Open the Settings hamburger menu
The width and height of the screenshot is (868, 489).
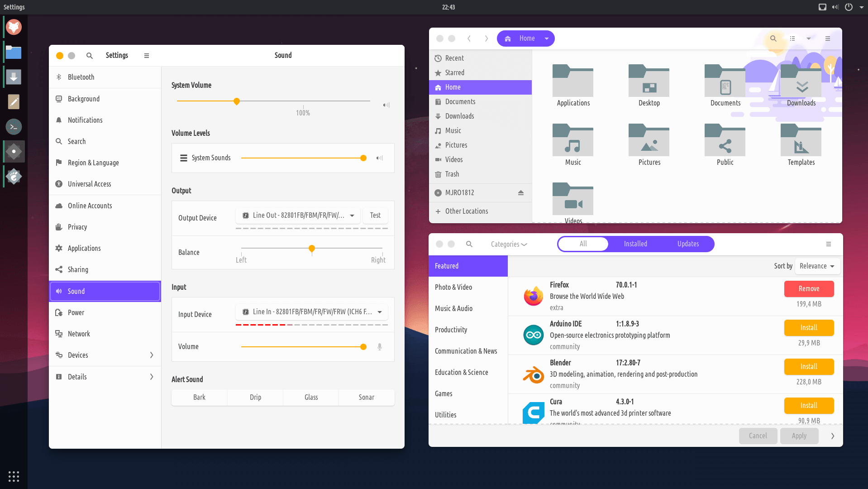(146, 56)
